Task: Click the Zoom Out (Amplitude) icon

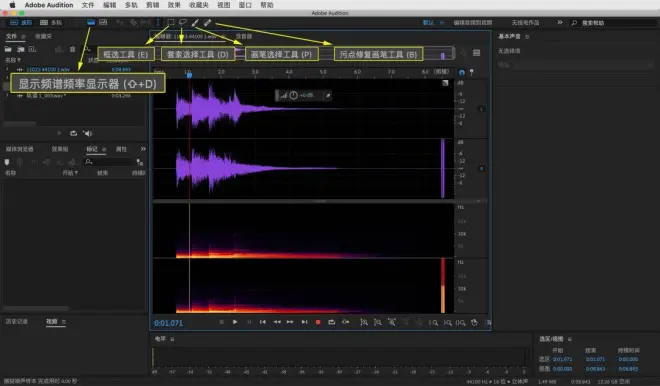Action: pyautogui.click(x=378, y=322)
